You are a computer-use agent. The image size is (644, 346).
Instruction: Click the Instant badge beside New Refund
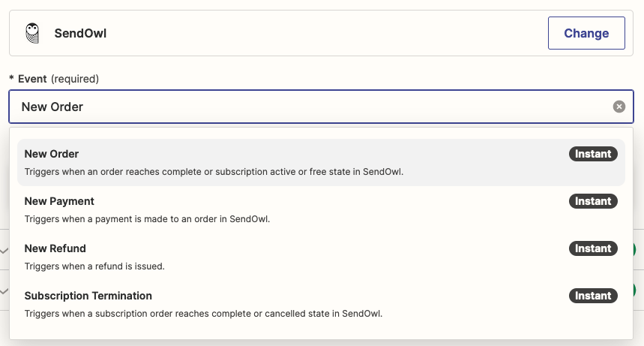click(593, 248)
